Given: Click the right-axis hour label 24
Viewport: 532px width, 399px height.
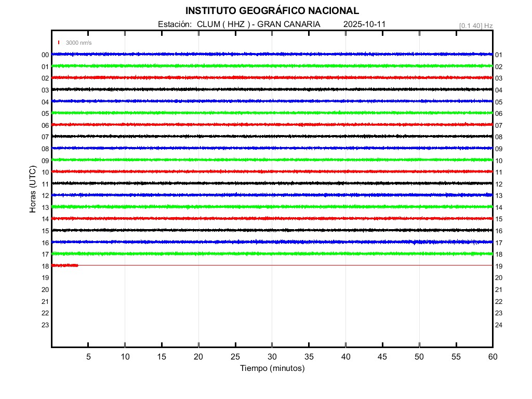Looking at the screenshot, I should [x=499, y=325].
